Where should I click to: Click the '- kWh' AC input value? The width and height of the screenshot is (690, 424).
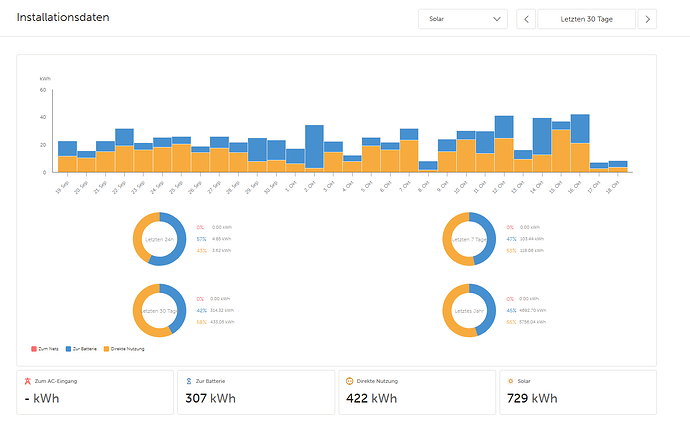pos(42,398)
